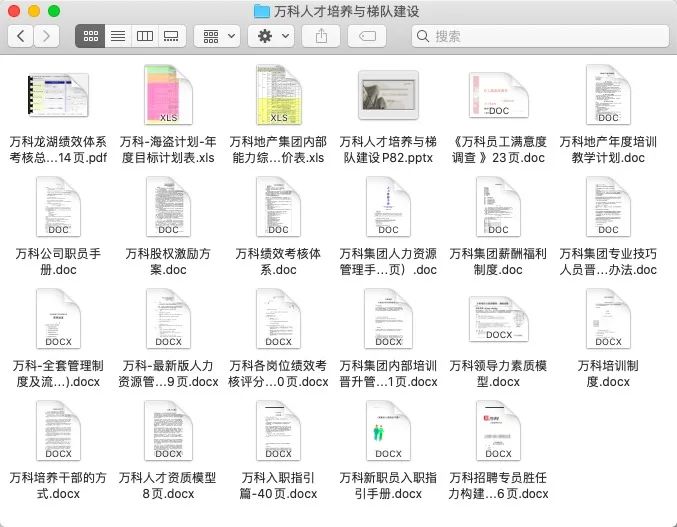This screenshot has width=677, height=527.
Task: Click filename text 万科地产年度培训教学计划.doc
Action: click(608, 150)
